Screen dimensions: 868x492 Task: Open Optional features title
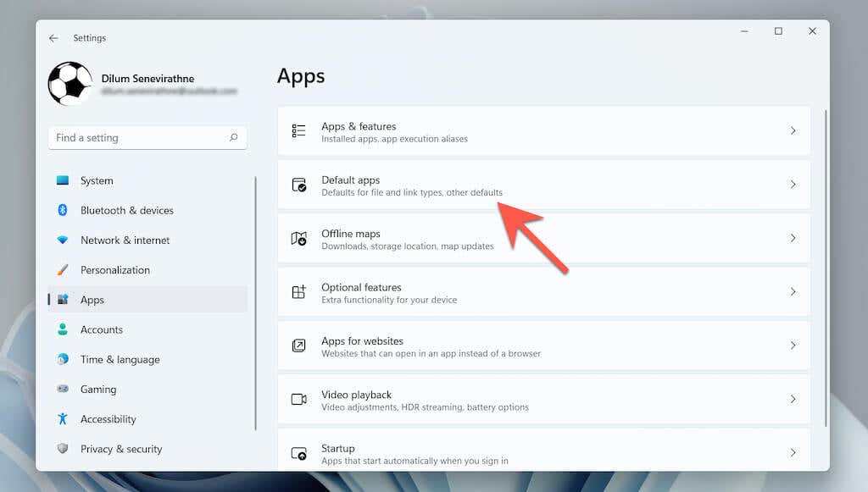point(361,287)
